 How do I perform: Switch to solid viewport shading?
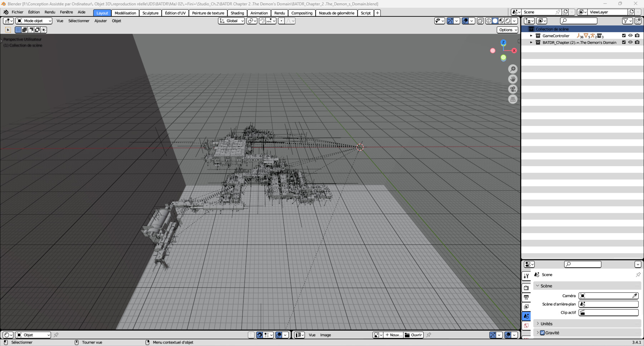pyautogui.click(x=495, y=21)
